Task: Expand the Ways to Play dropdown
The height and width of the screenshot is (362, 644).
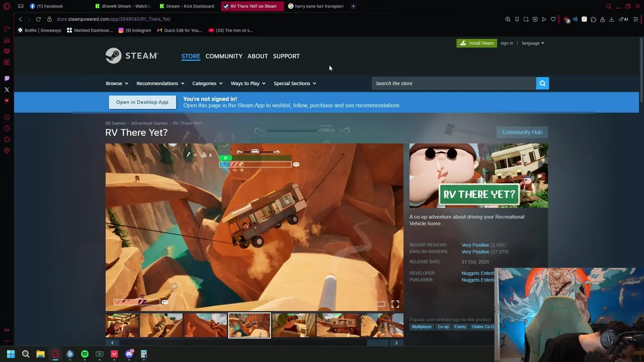Action: (248, 83)
